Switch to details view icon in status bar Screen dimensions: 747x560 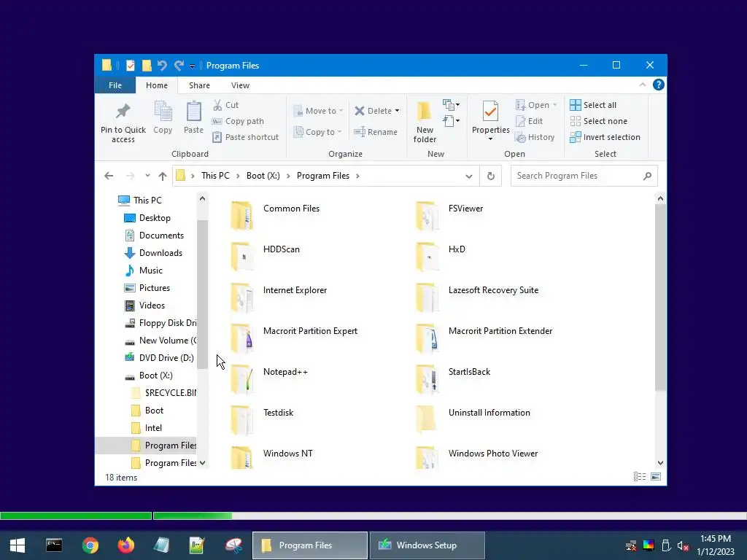[640, 477]
